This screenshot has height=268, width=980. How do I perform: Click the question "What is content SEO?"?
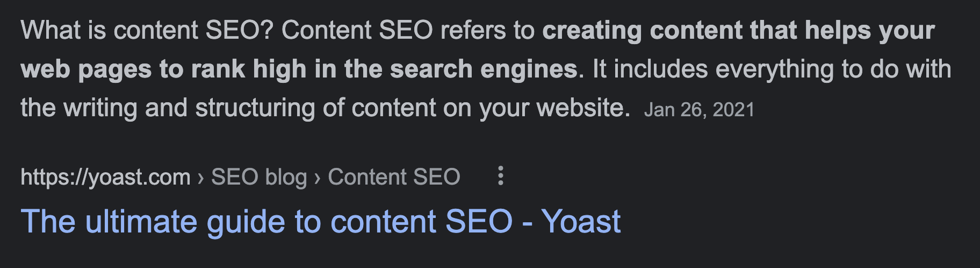click(x=147, y=30)
